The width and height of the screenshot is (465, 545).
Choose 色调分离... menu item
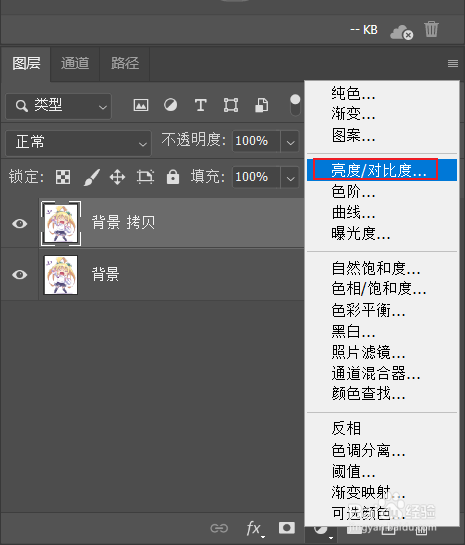[x=382, y=450]
